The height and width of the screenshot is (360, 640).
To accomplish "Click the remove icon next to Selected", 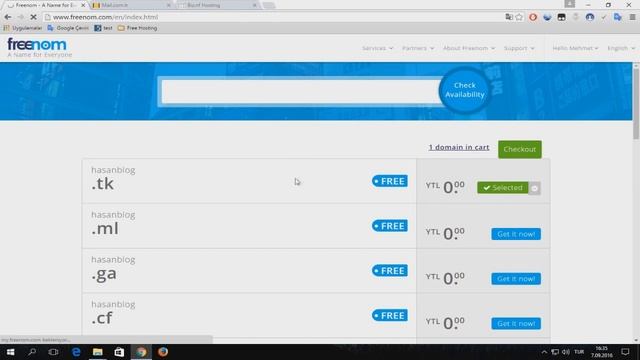I will pyautogui.click(x=535, y=188).
